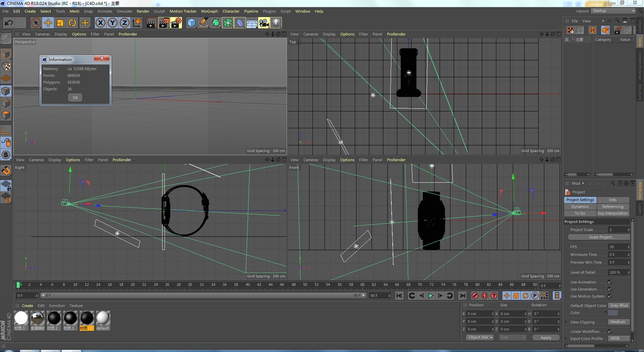Open the floor and sky environment icon
644x352 pixels.
coord(252,23)
